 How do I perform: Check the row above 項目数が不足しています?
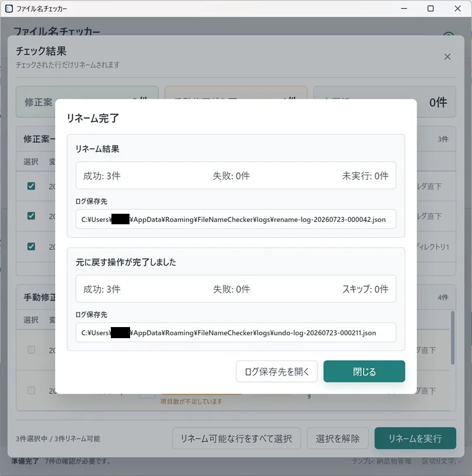32,390
